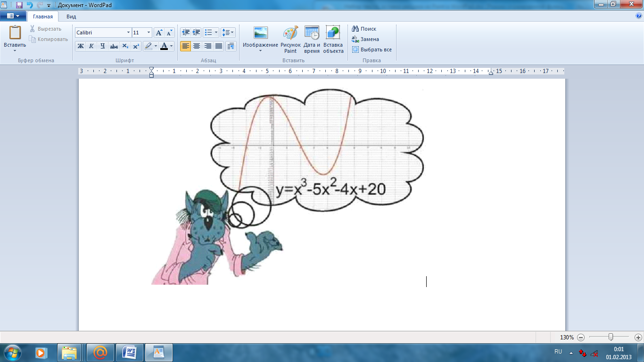Image resolution: width=644 pixels, height=362 pixels.
Task: Toggle subscript x₂ formatting
Action: click(x=125, y=46)
